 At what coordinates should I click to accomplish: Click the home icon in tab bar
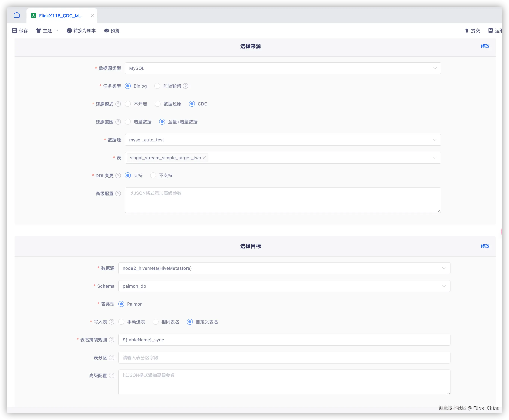point(17,15)
